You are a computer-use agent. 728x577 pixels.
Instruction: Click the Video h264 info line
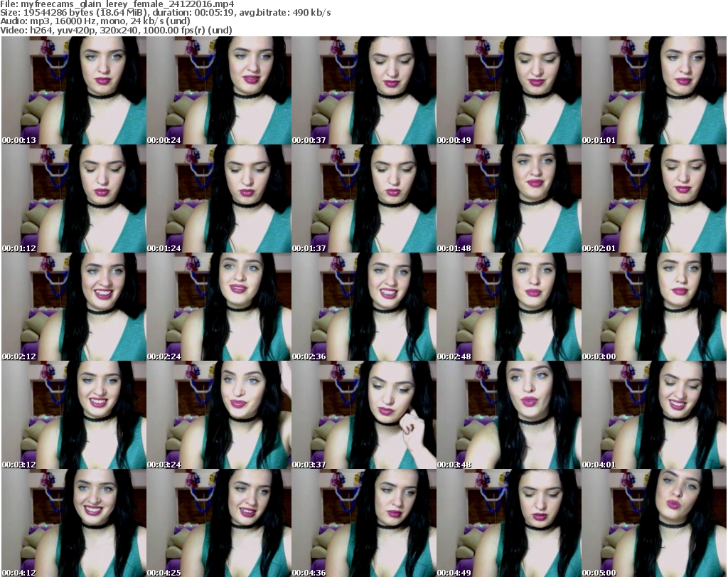tap(116, 30)
